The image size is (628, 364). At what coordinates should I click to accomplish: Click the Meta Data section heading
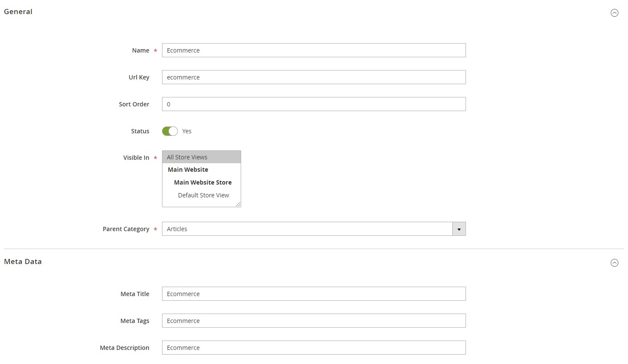tap(23, 261)
